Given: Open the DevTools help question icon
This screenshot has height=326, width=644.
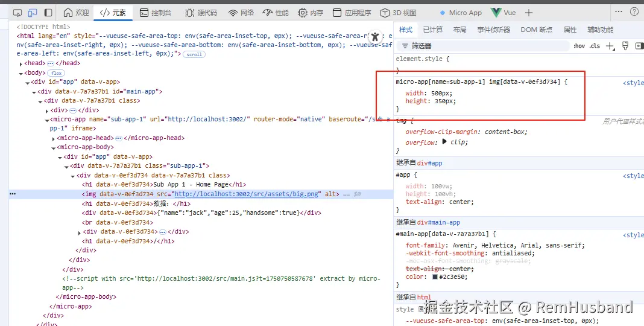Looking at the screenshot, I should tap(634, 11).
